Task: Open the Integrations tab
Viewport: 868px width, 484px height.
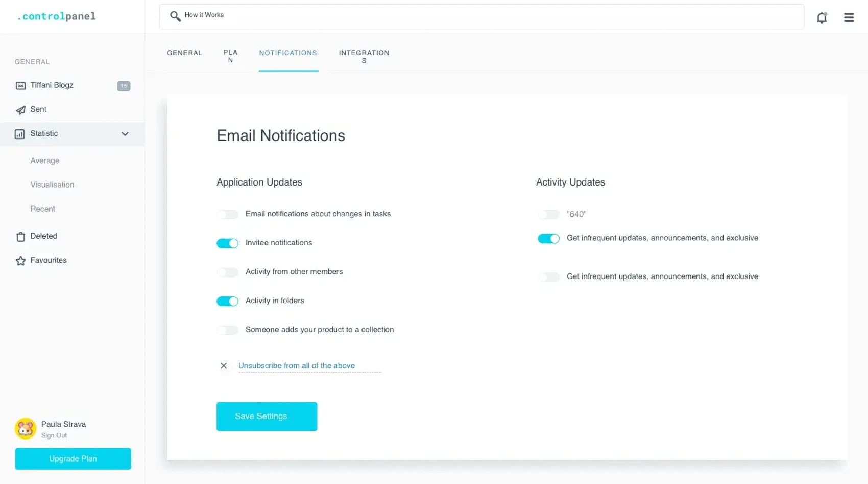Action: [x=364, y=56]
